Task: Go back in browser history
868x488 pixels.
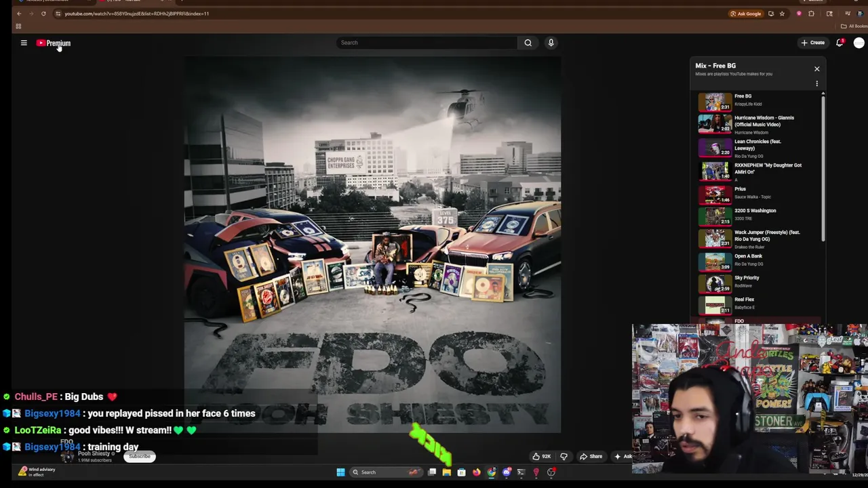Action: click(x=19, y=14)
